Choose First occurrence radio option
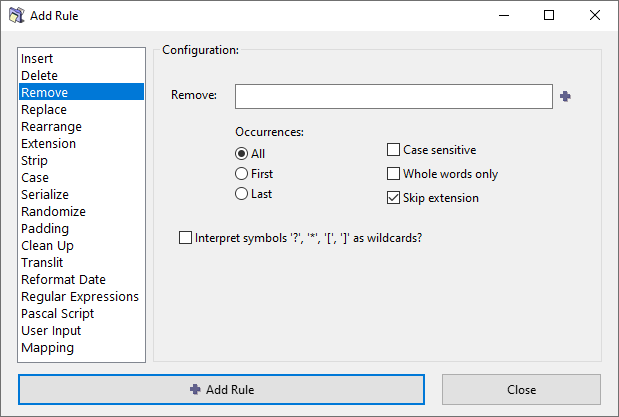This screenshot has width=619, height=417. pos(242,174)
